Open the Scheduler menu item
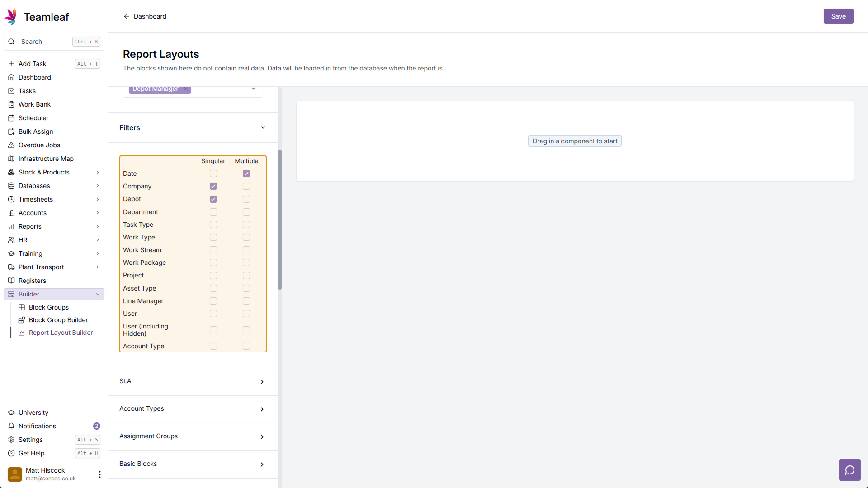The image size is (868, 488). (x=33, y=118)
